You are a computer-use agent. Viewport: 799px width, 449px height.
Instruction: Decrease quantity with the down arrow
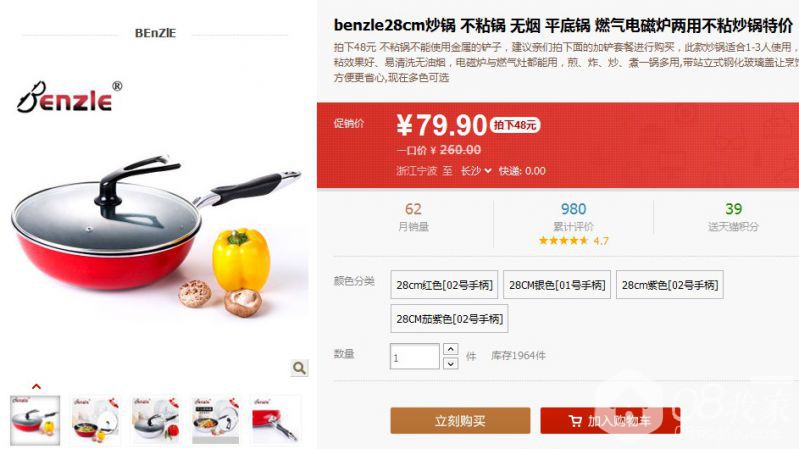coord(450,363)
